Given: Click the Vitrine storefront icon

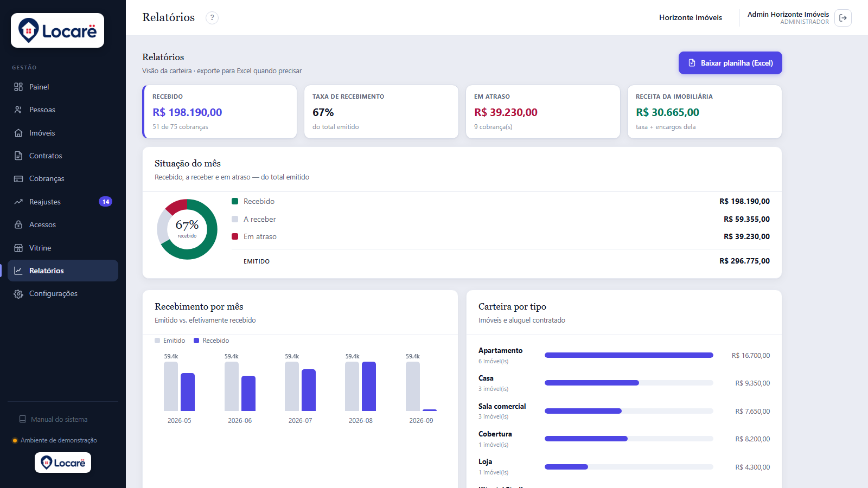Looking at the screenshot, I should 18,248.
